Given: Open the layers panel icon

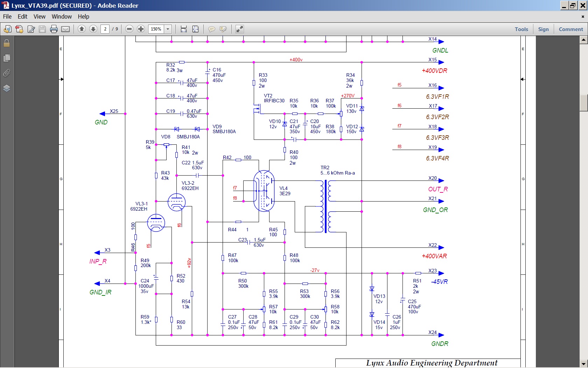Looking at the screenshot, I should (x=7, y=88).
